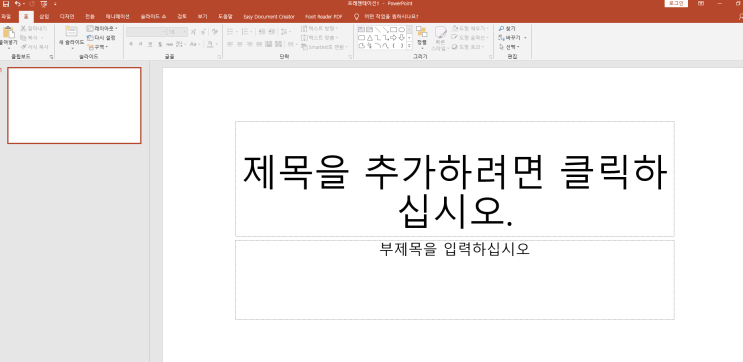Viewport: 743px width, 362px height.
Task: Click the New Slide (새 슬라이드) icon
Action: (71, 32)
